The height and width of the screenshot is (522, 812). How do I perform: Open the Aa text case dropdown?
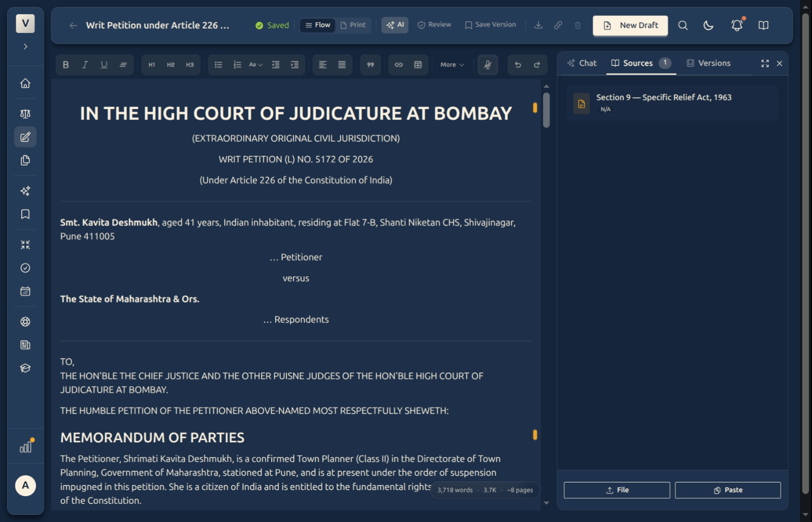[256, 64]
